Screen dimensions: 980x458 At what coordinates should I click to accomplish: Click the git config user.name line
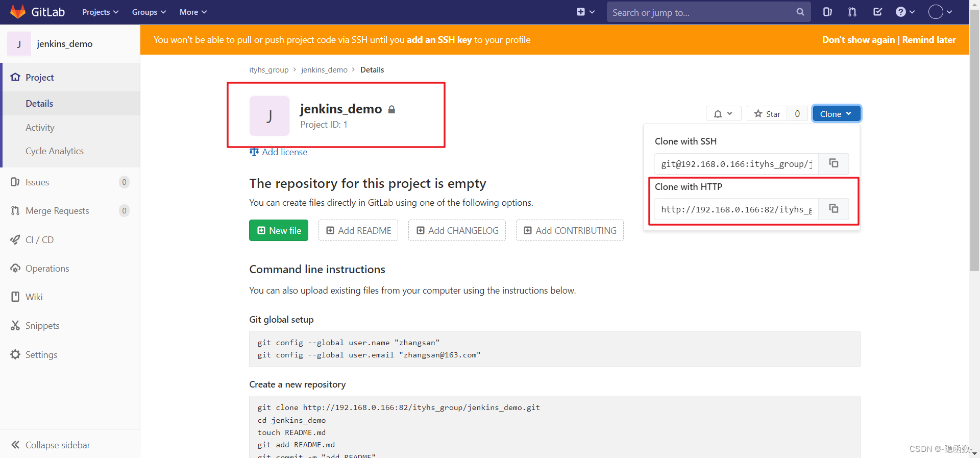[x=349, y=343]
